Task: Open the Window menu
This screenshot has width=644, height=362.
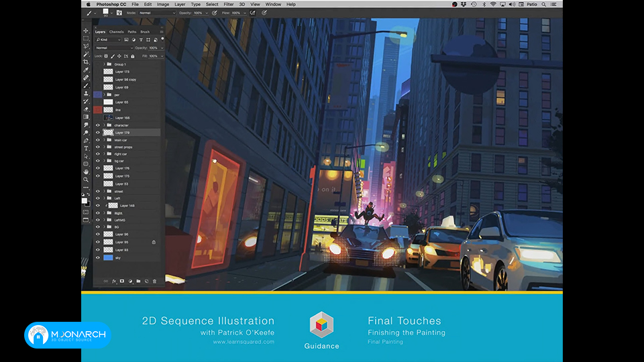Action: click(x=273, y=4)
